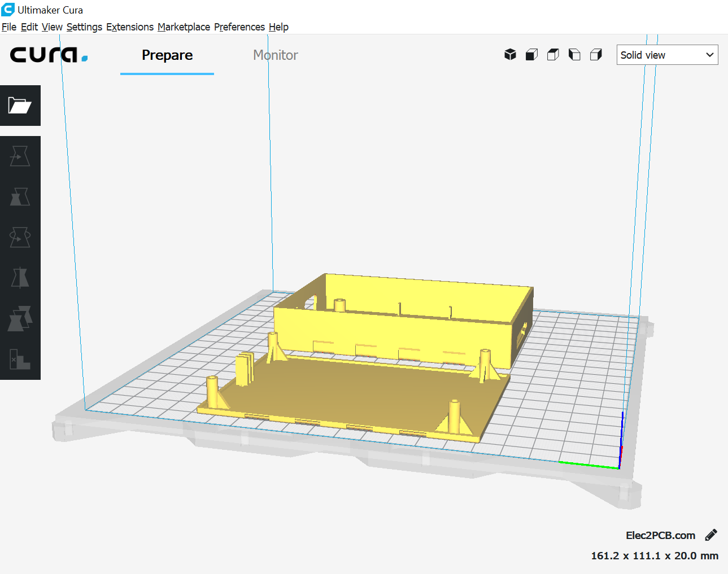Viewport: 728px width, 574px height.
Task: Select the Support Blocker tool
Action: tap(20, 359)
